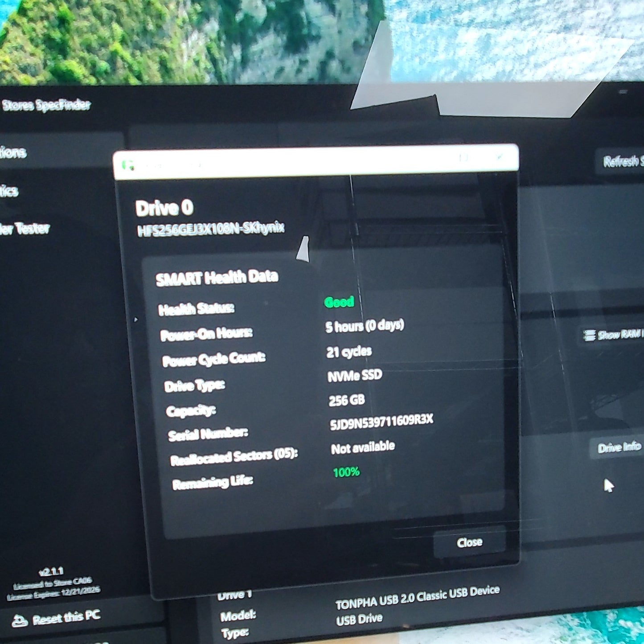Click the X in the dialog's white title bar
Screen dimensions: 644x644
[x=499, y=156]
